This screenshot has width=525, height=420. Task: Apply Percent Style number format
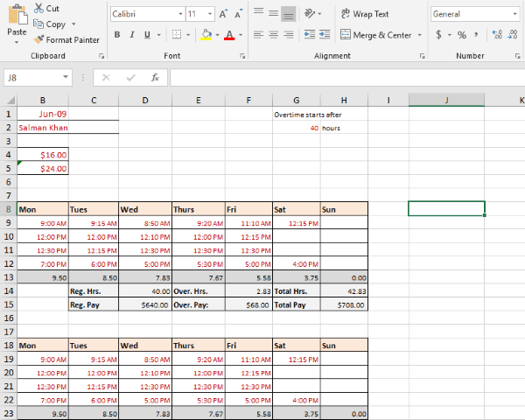coord(461,35)
